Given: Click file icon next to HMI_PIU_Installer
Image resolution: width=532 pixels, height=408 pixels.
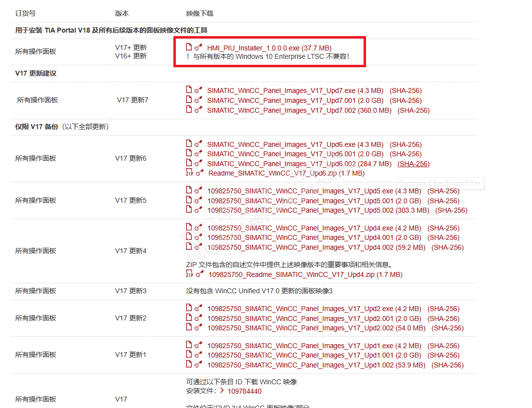Looking at the screenshot, I should (189, 47).
